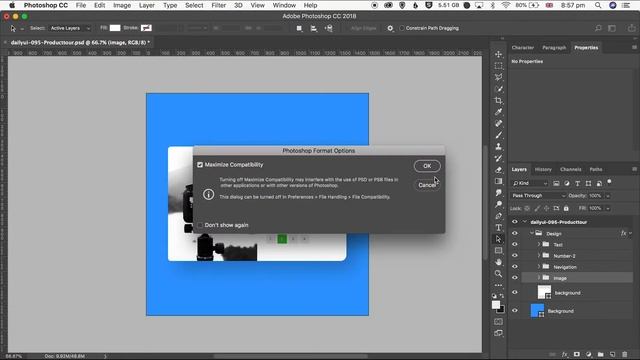Expand the Number-2 group

pos(539,256)
